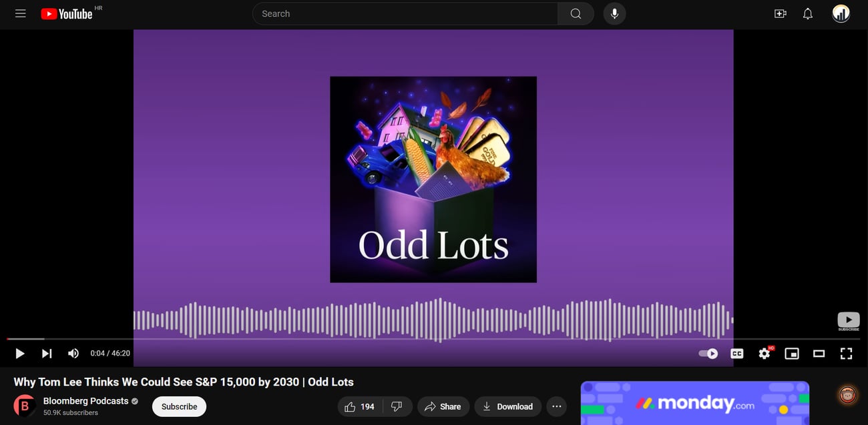This screenshot has height=425, width=868.
Task: Play the video
Action: click(19, 354)
